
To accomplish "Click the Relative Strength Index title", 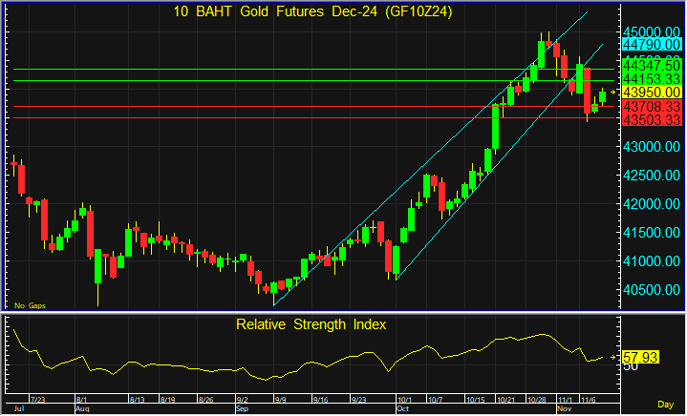I will point(310,324).
